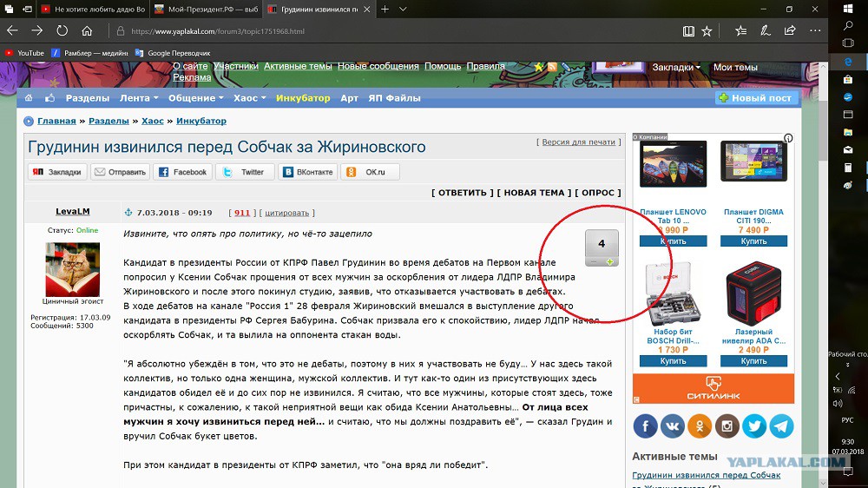868x488 pixels.
Task: Open the VK round social icon
Action: tap(673, 426)
